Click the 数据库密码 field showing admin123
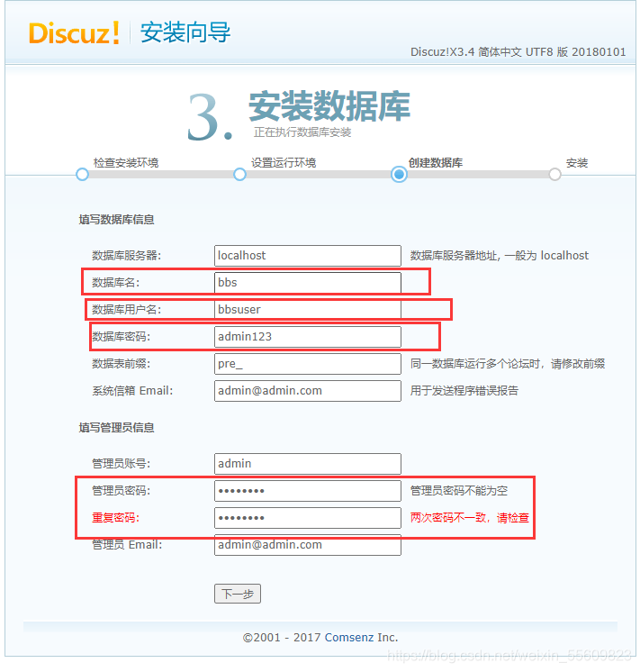Viewport: 640px width, 672px height. [308, 336]
